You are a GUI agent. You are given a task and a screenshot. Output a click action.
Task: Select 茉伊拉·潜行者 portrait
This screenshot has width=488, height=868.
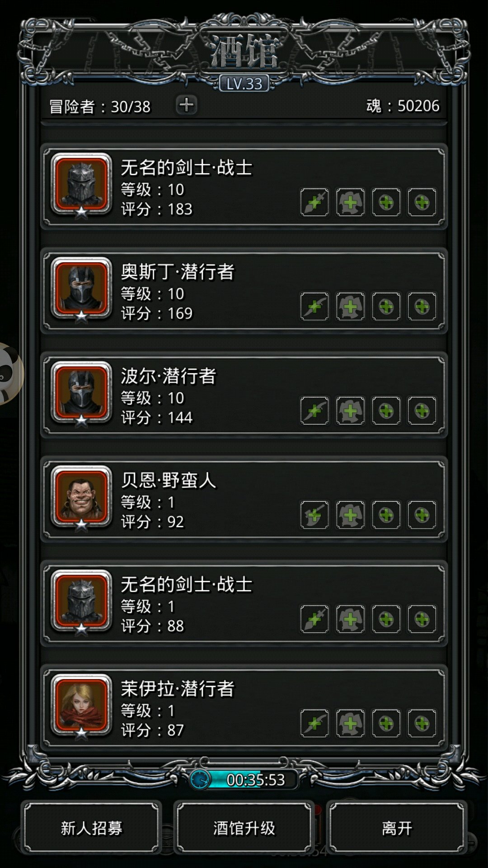coord(81,705)
